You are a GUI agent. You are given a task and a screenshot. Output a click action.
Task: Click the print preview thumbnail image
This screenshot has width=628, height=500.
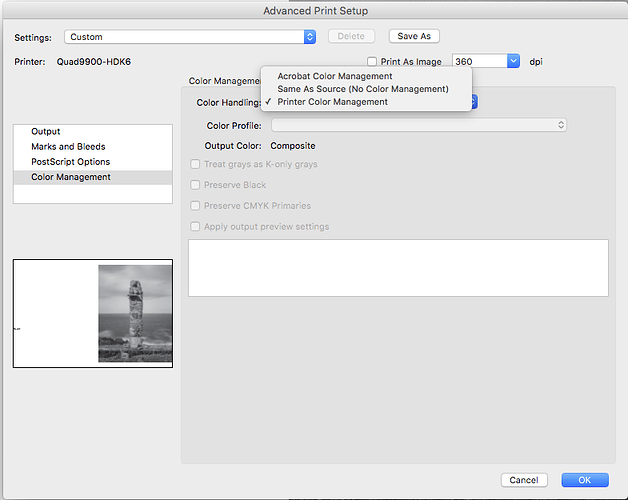click(134, 313)
